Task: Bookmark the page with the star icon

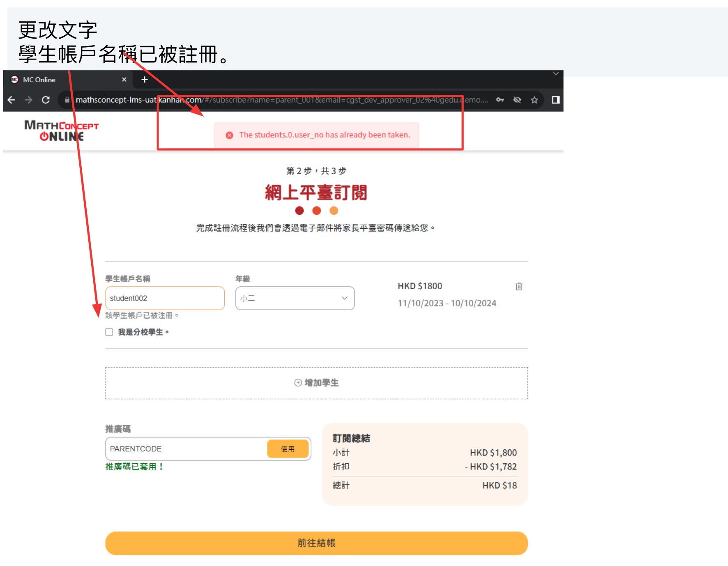Action: point(534,100)
